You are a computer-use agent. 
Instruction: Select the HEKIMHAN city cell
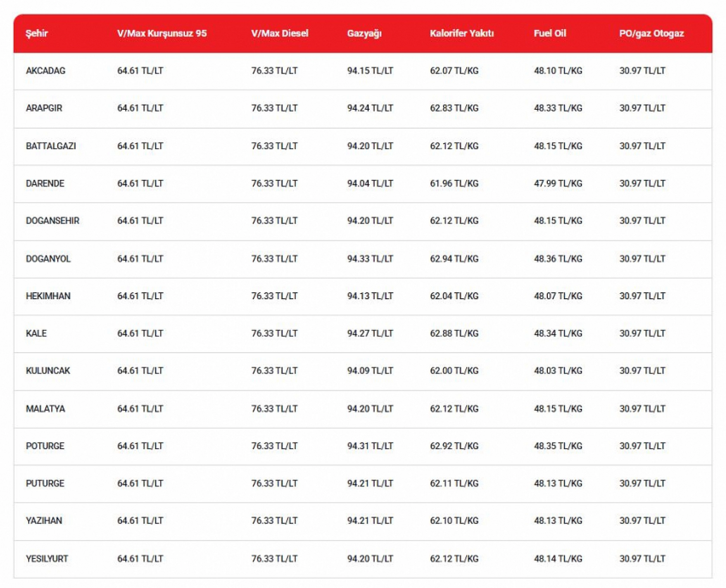click(48, 296)
